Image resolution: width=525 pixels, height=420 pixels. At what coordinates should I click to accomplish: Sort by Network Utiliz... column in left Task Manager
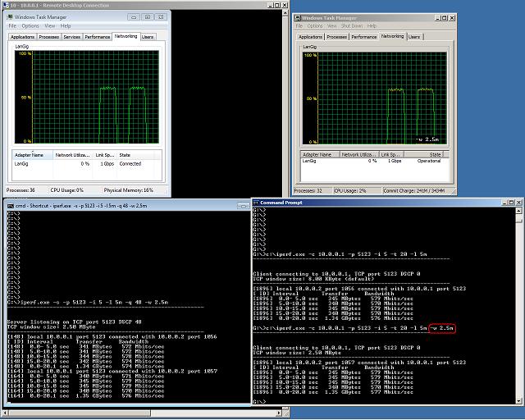tap(73, 155)
